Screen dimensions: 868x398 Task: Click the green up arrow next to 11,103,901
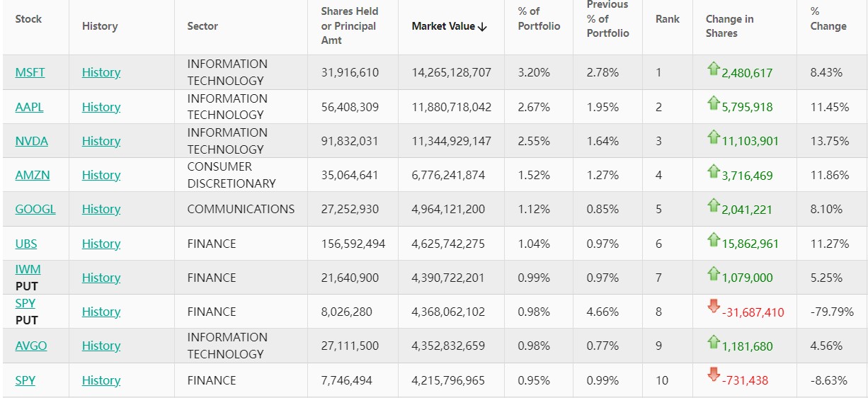pos(713,137)
